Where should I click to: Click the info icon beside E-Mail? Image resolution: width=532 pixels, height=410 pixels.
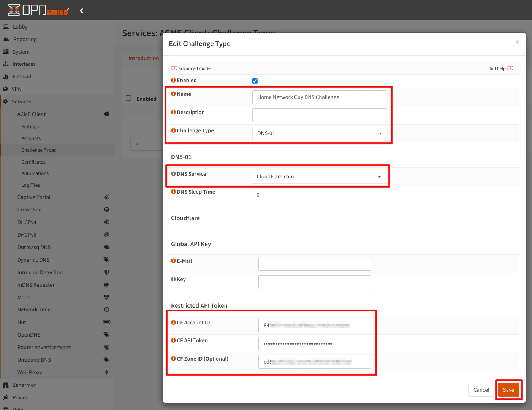point(173,261)
